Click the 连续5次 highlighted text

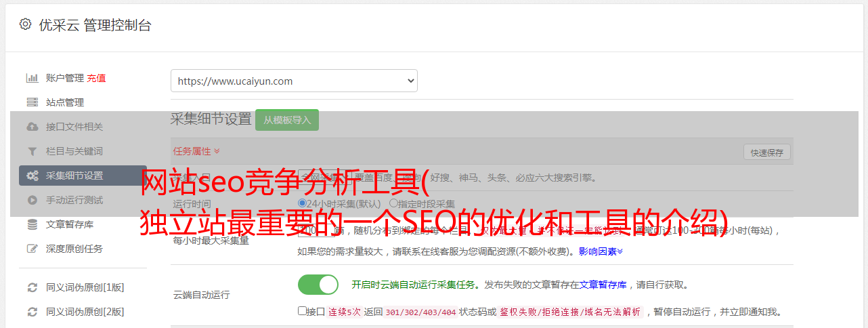coord(345,312)
